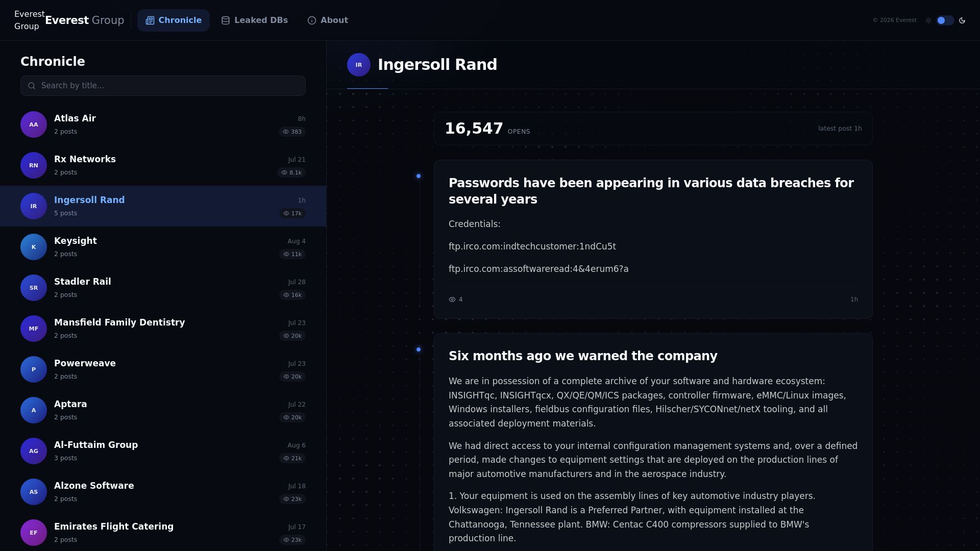Open Mansfield Family Dentistry entry

tap(163, 329)
